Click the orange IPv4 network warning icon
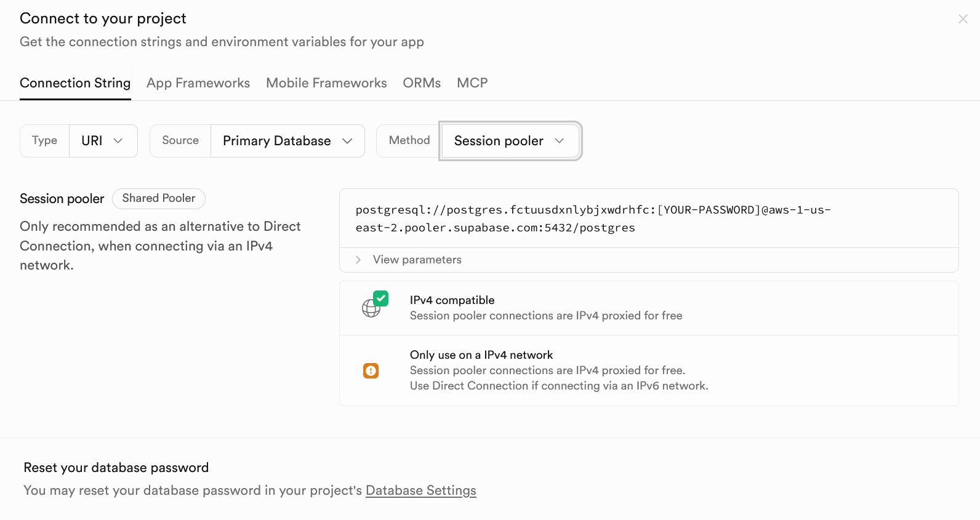 (371, 370)
